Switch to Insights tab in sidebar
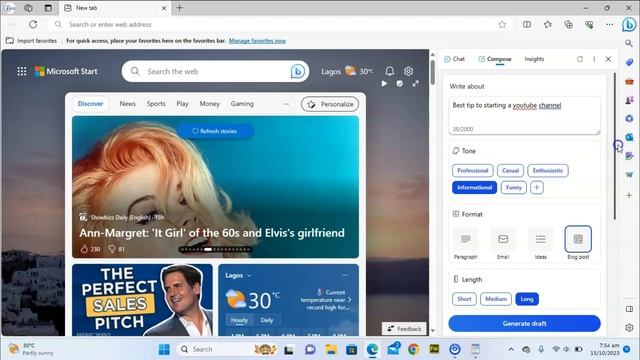640x360 pixels. (534, 59)
